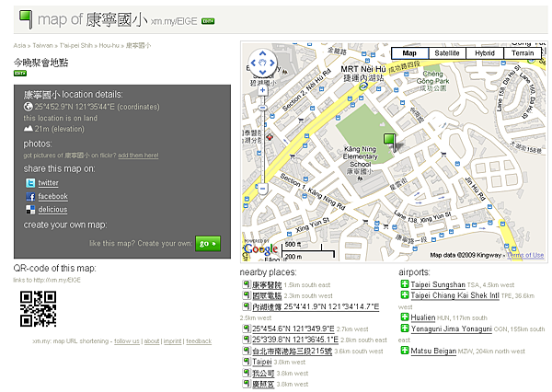The width and height of the screenshot is (552, 392).
Task: Open nearby place 台北市南港路三段215號
Action: [x=292, y=351]
